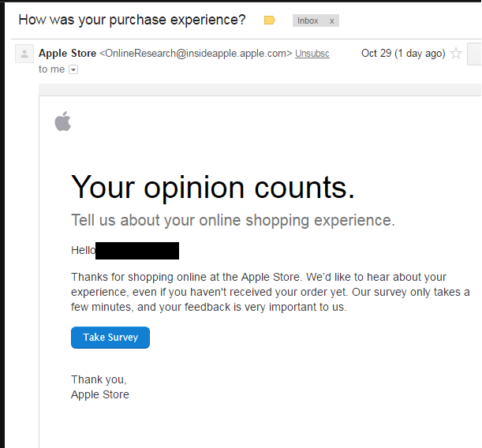Expand recipient details arrow next to "to me"

73,69
